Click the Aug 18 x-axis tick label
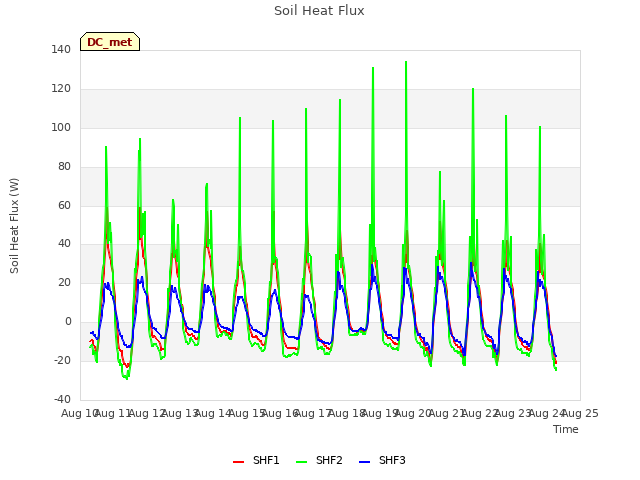This screenshot has height=480, width=640. click(347, 413)
